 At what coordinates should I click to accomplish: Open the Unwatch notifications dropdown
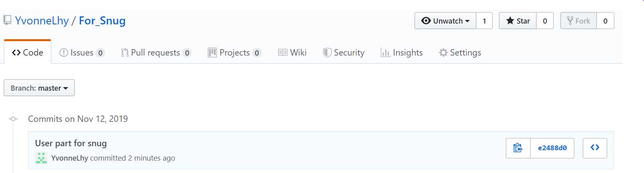[x=445, y=21]
